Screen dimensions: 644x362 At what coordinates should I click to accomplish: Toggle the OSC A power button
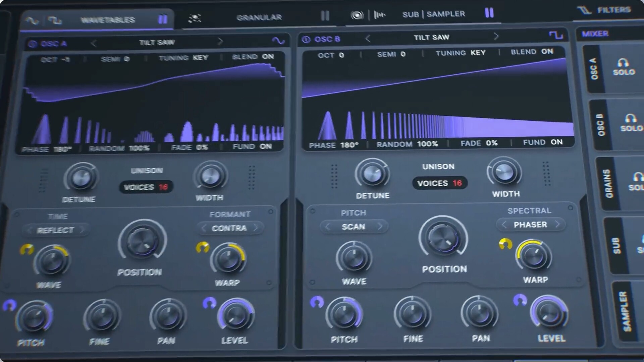[x=32, y=44]
